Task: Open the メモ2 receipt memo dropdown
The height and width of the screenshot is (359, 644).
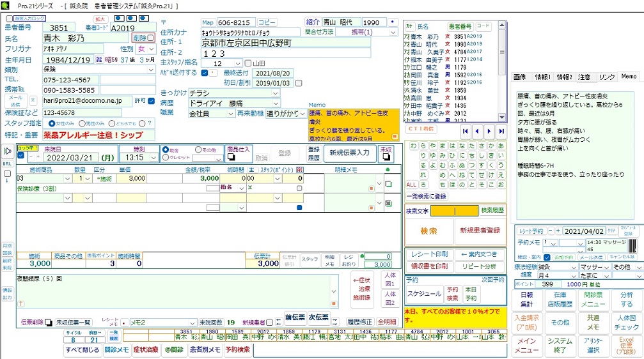Action: coord(192,323)
